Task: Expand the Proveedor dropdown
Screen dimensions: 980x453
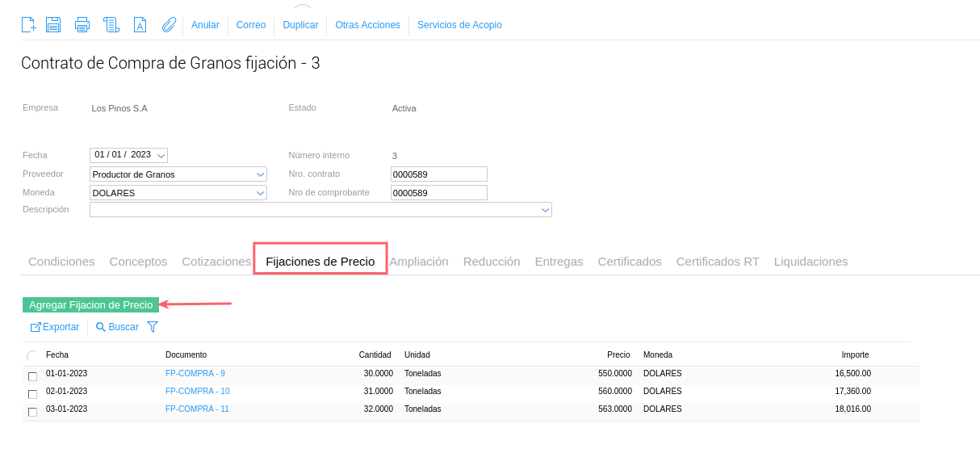Action: 260,174
